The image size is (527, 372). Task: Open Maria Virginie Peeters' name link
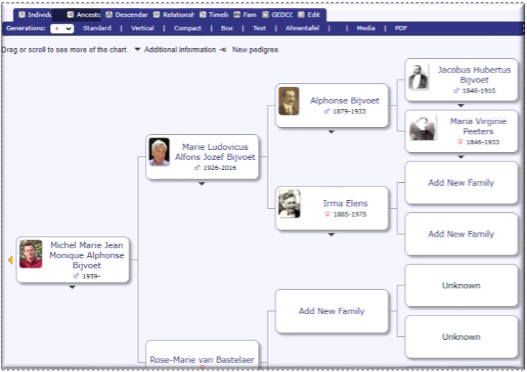pyautogui.click(x=478, y=126)
